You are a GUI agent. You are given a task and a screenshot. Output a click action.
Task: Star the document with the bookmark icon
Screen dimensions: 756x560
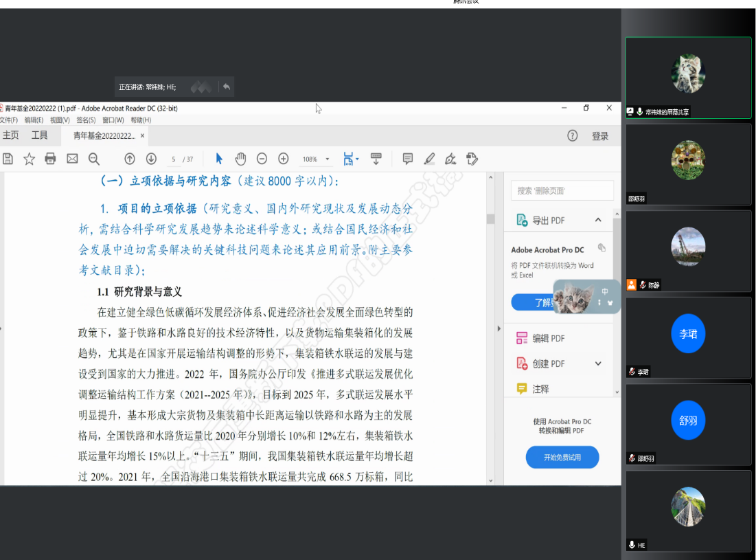click(x=29, y=159)
